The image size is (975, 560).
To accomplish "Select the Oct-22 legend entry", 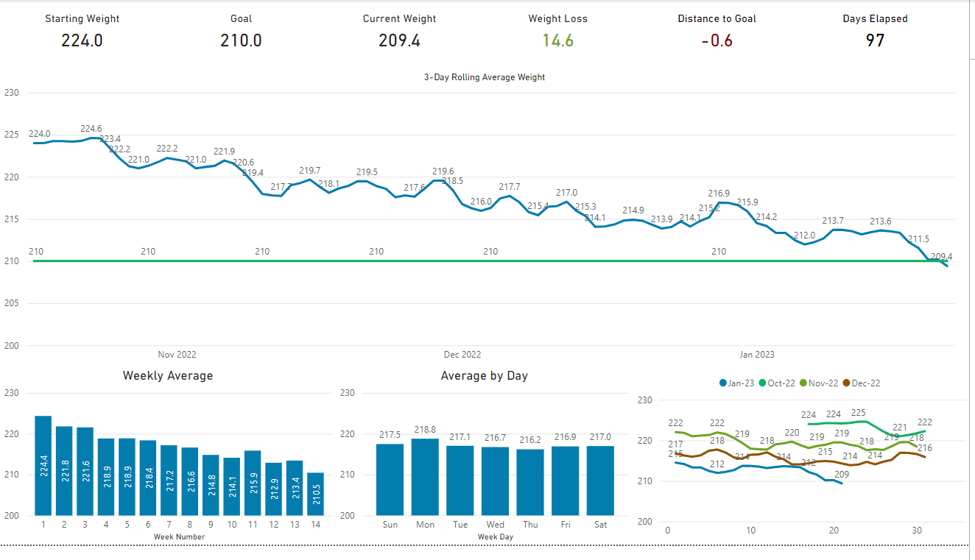I will coord(777,383).
